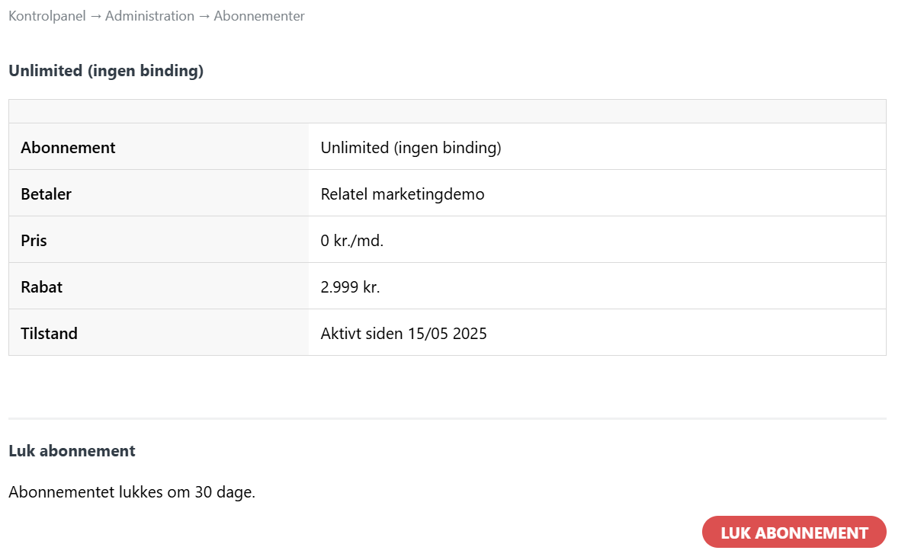Select the Rabat row label

(x=41, y=287)
